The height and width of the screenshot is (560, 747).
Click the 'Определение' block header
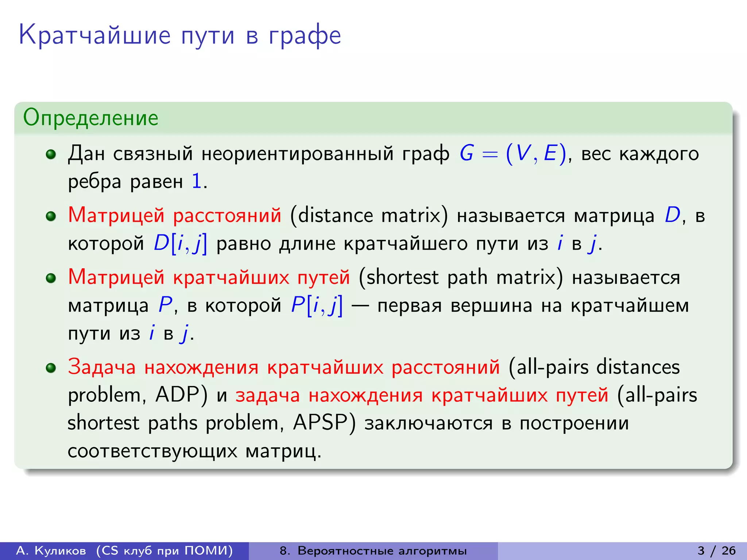(x=91, y=118)
